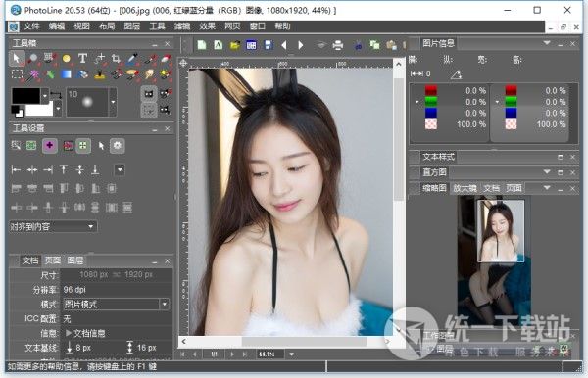This screenshot has height=378, width=588.
Task: Click the align left edges icon
Action: (16, 170)
